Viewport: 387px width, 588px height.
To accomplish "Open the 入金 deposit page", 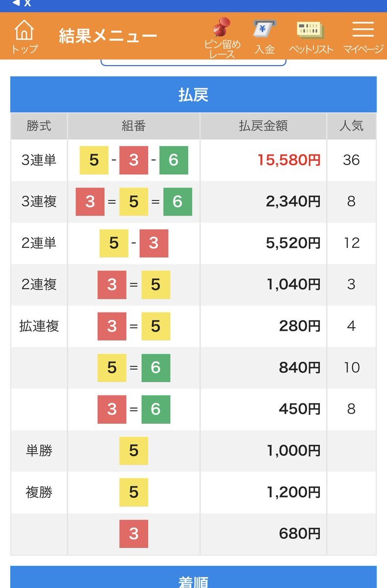I will click(264, 37).
